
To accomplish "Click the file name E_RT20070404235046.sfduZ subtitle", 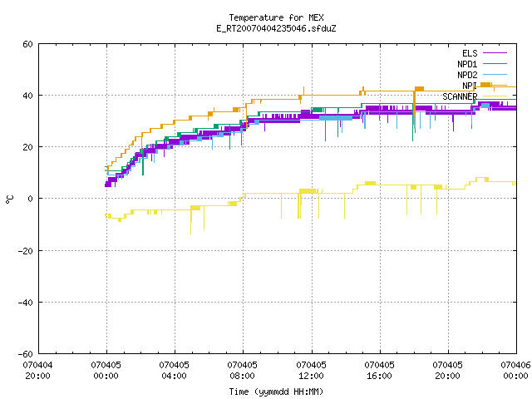I will point(276,28).
